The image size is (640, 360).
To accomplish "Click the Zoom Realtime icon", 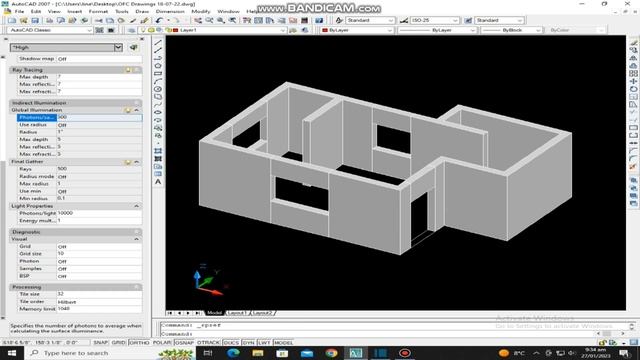I will click(209, 20).
